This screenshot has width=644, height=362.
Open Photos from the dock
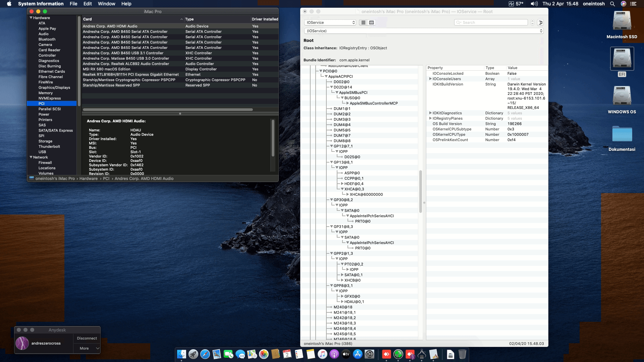pos(264,354)
